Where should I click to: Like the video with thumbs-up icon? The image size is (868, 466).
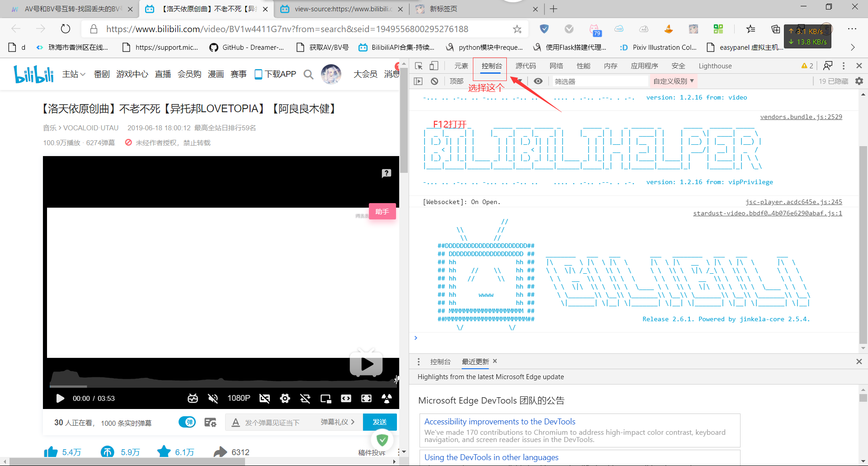(x=51, y=452)
